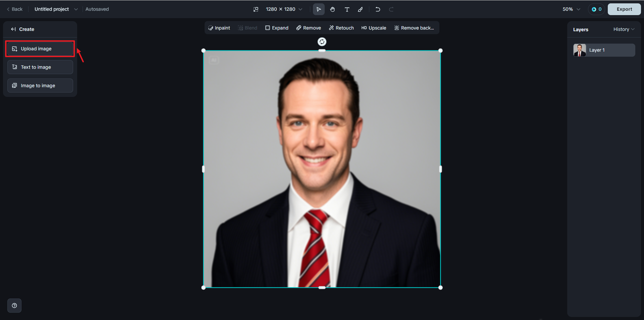Select the pointer (select) tool
This screenshot has width=644, height=320.
coord(318,9)
